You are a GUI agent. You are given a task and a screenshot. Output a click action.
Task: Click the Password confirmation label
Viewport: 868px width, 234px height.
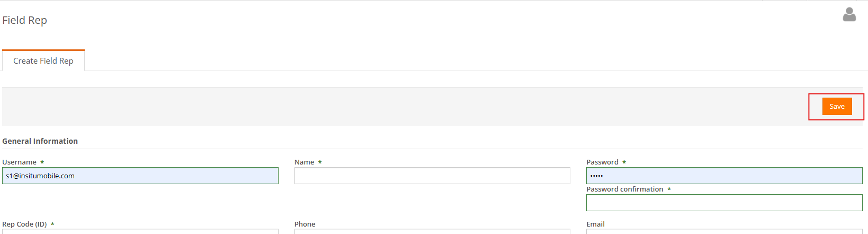pyautogui.click(x=624, y=189)
